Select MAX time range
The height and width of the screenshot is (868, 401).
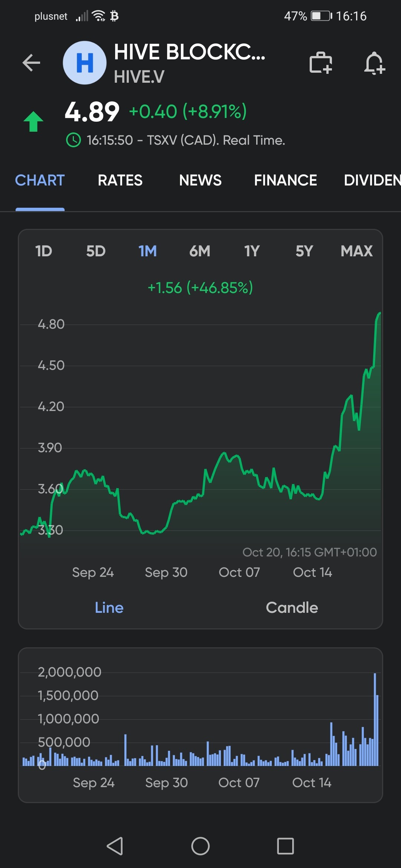click(356, 251)
